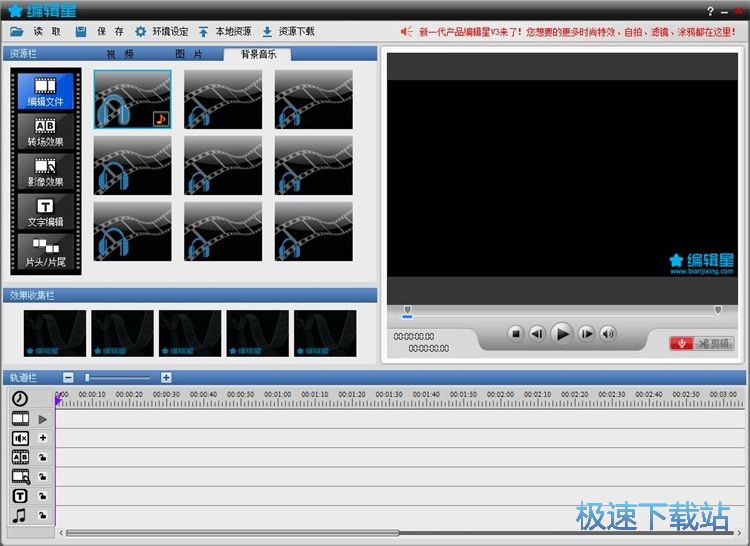Click the 剪辑 clip cut button
Viewport: 750px width, 546px height.
(x=714, y=343)
